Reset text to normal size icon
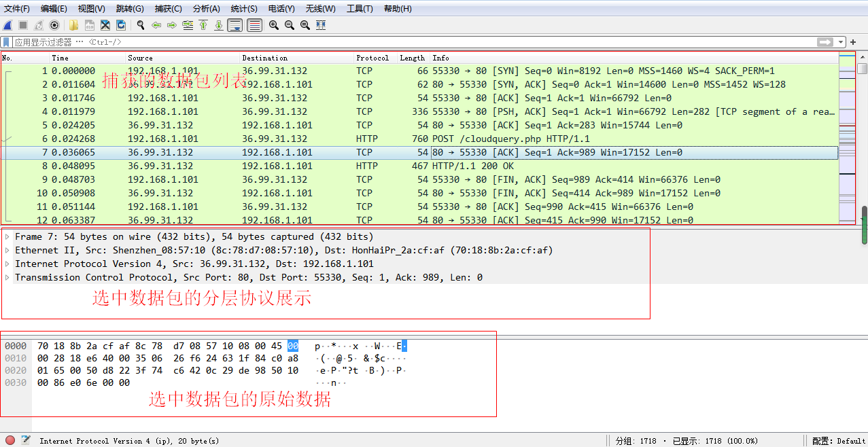Viewport: 868px width, 447px height. (305, 25)
